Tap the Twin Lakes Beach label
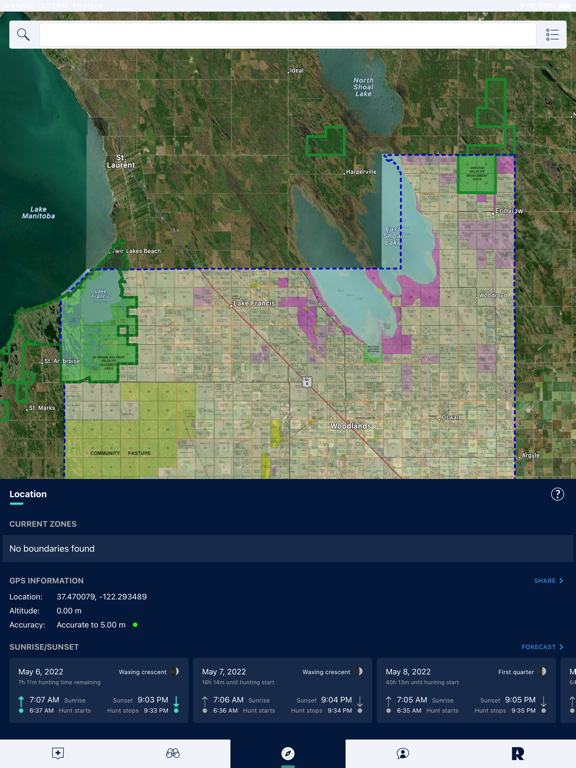 pyautogui.click(x=137, y=251)
